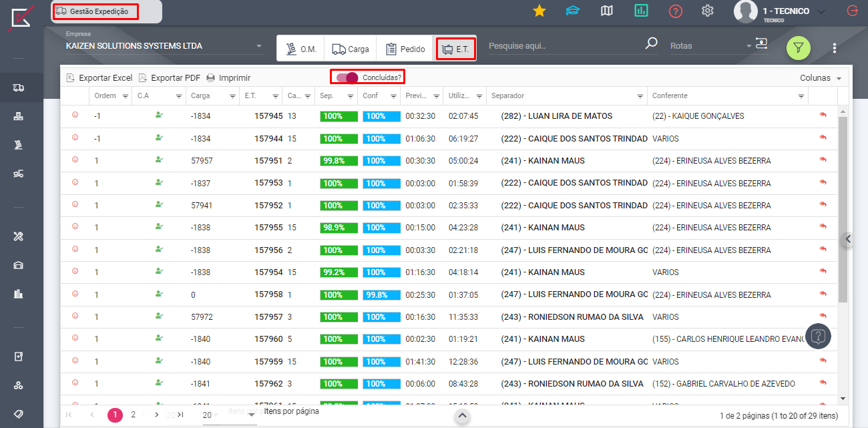Click the Pesquise aqui search field
Viewport: 868px width, 428px height.
[x=565, y=46]
